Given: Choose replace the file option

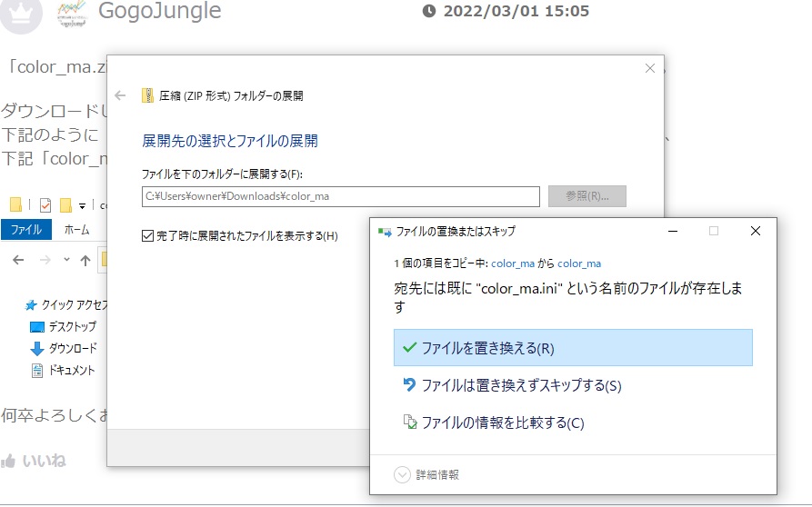Looking at the screenshot, I should (573, 348).
